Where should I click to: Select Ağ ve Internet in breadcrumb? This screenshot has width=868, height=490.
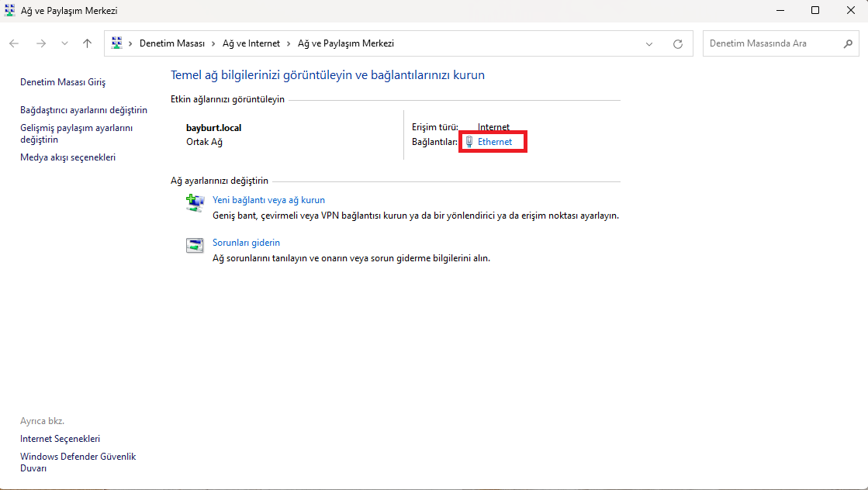pyautogui.click(x=251, y=44)
